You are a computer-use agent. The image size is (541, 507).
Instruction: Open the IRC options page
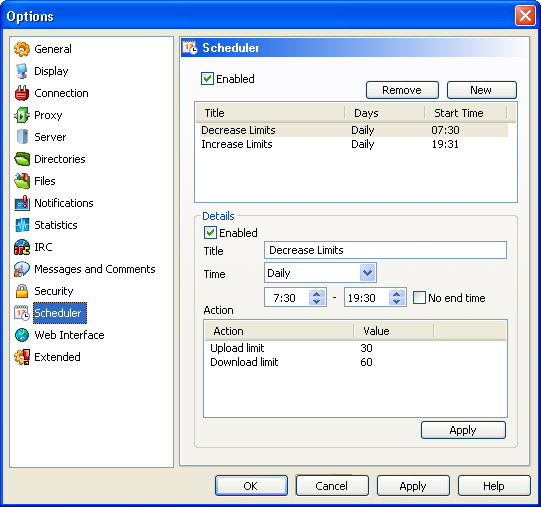click(43, 247)
